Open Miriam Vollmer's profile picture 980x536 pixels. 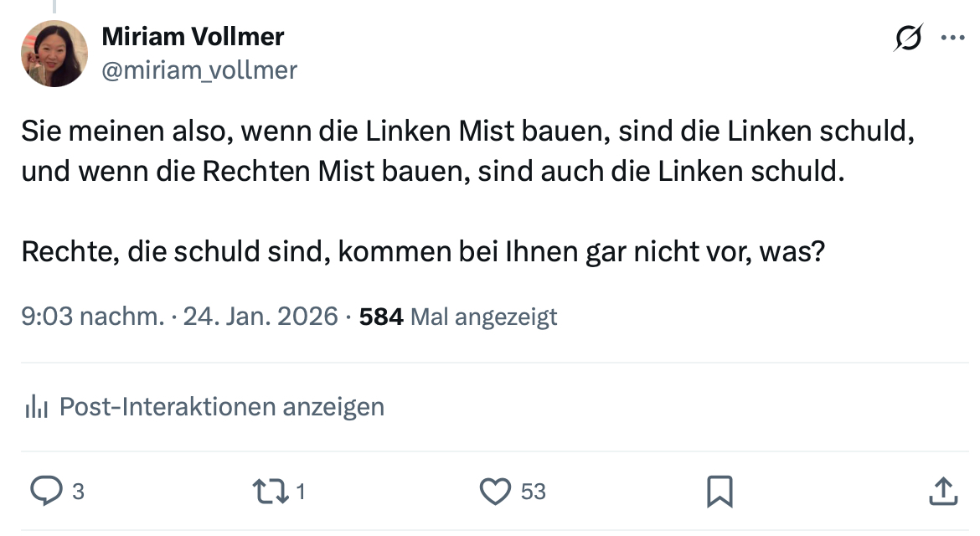[x=54, y=54]
